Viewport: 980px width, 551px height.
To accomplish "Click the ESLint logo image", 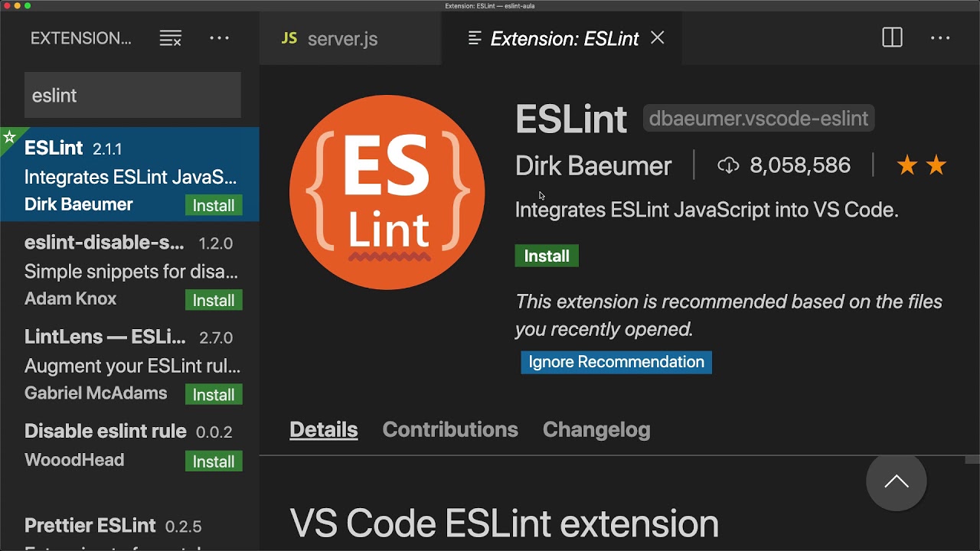I will 387,192.
